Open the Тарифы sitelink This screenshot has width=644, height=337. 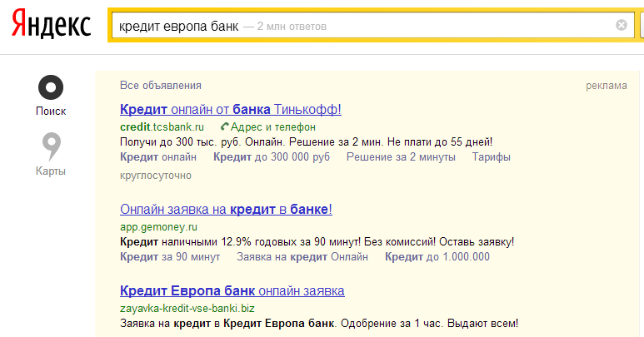pos(492,157)
